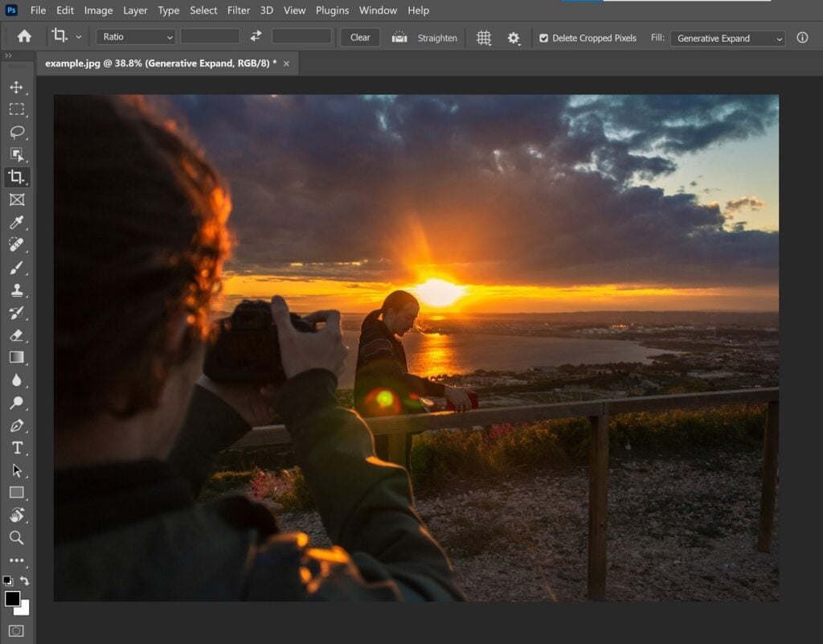Select the Clone Stamp tool
This screenshot has height=644, width=823.
18,290
